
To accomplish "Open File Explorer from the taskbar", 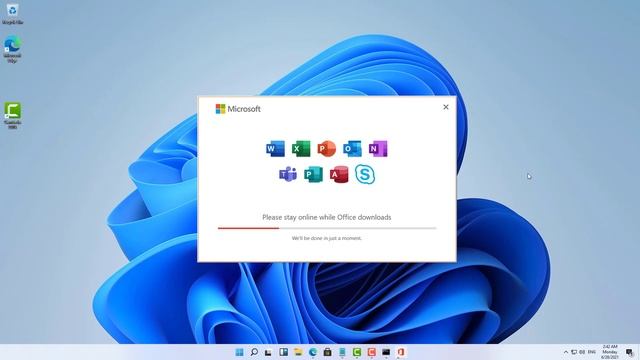I will [x=298, y=352].
